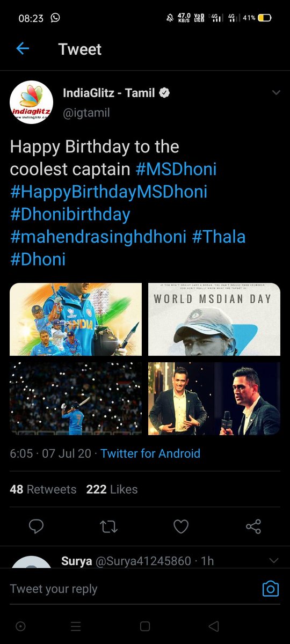Viewport: 290px width, 644px height.
Task: View the 48 Retweets list
Action: click(43, 489)
